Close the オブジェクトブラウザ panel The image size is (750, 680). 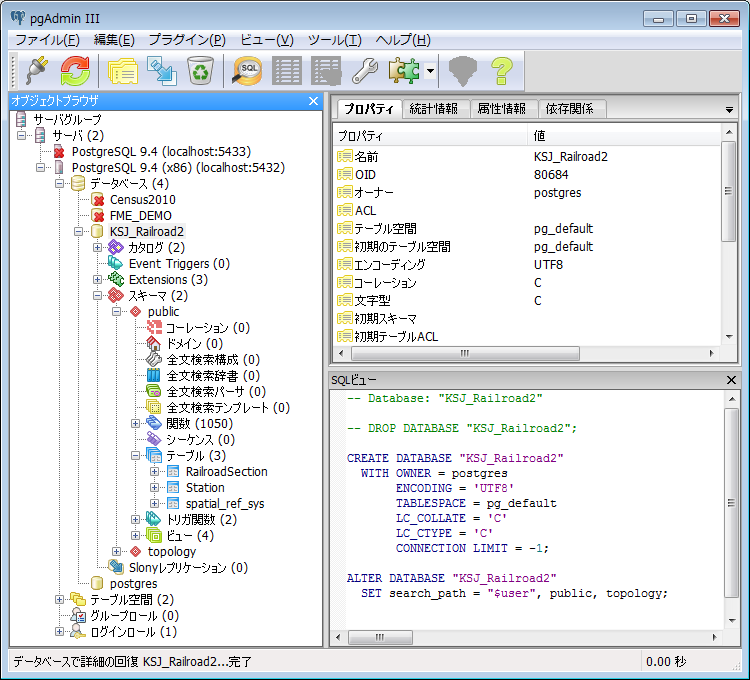click(x=313, y=101)
